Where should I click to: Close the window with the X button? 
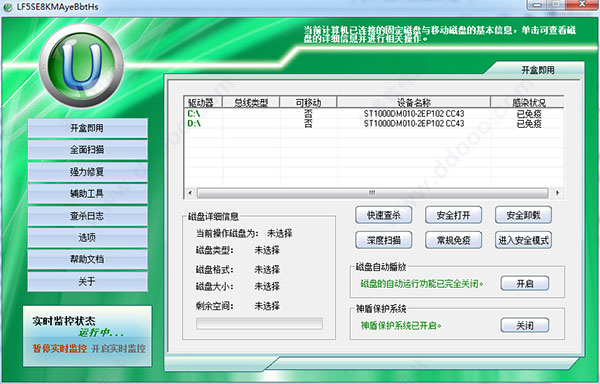[582, 5]
